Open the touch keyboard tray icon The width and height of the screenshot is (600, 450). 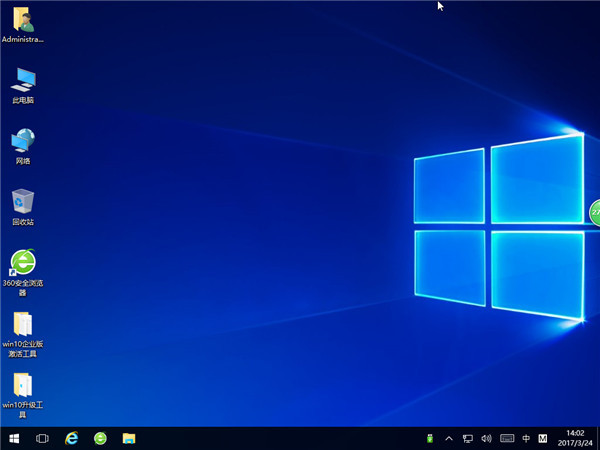tap(507, 439)
